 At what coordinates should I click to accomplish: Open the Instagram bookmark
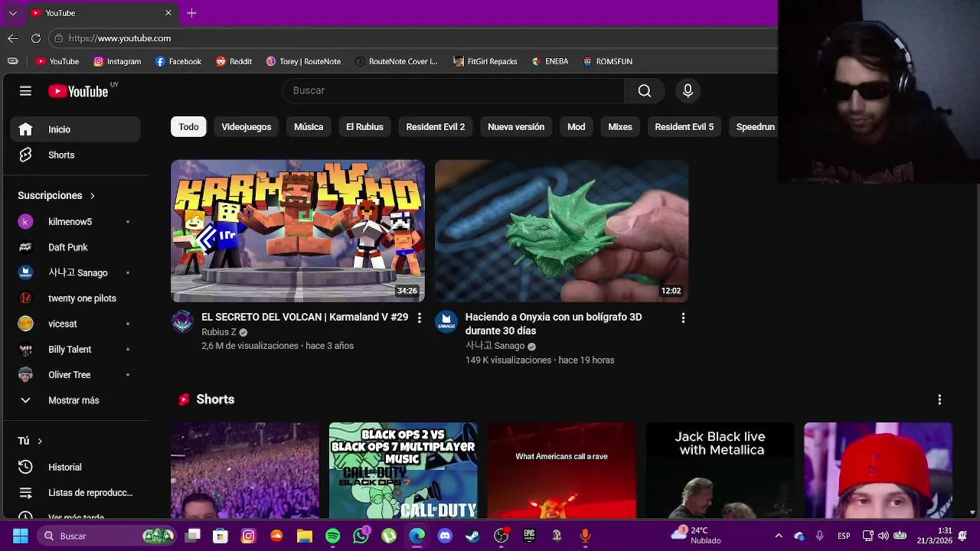117,61
